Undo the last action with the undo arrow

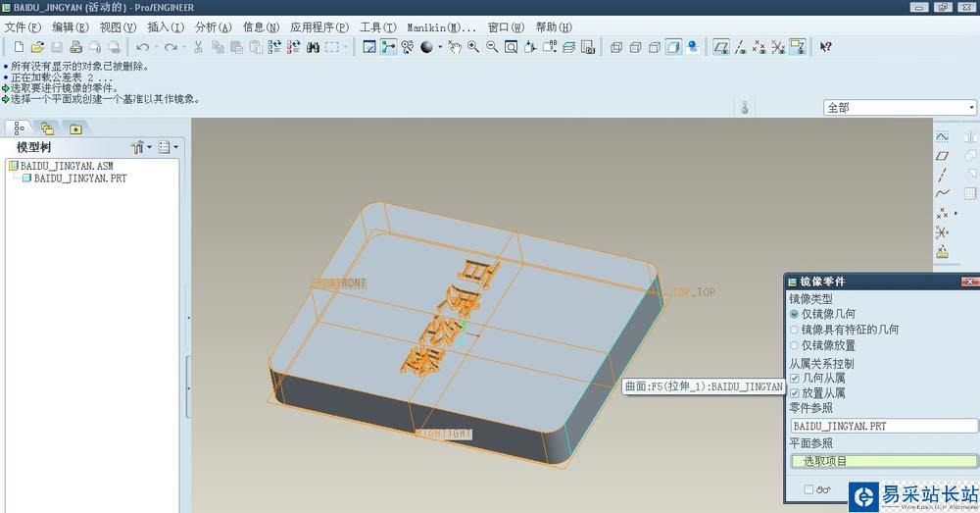coord(142,47)
